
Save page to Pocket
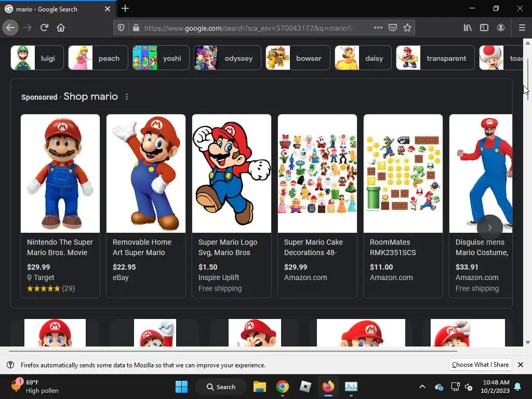click(x=393, y=28)
